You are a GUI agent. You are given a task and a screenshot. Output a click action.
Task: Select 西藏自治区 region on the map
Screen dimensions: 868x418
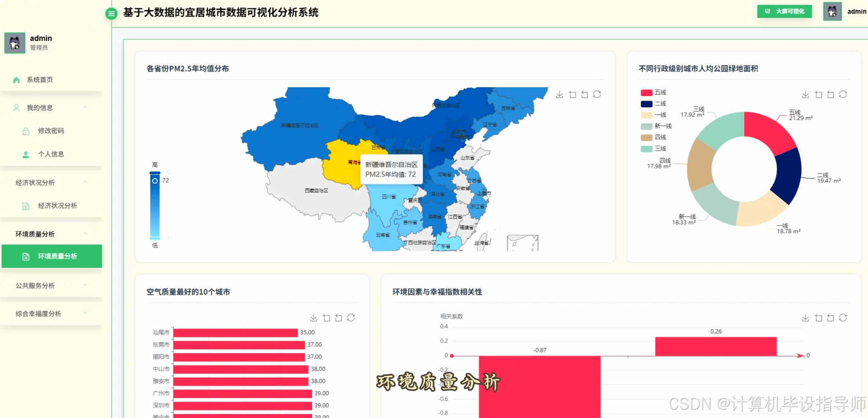317,190
